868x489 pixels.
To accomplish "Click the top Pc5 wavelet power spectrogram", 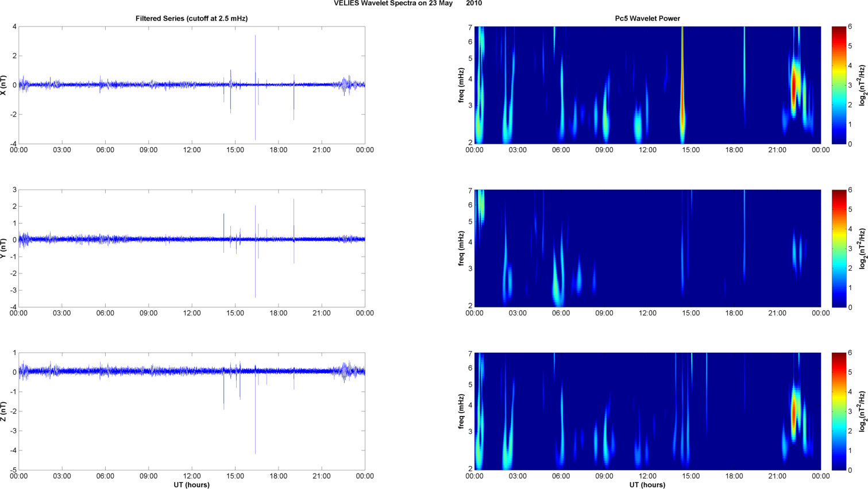I will (x=647, y=85).
